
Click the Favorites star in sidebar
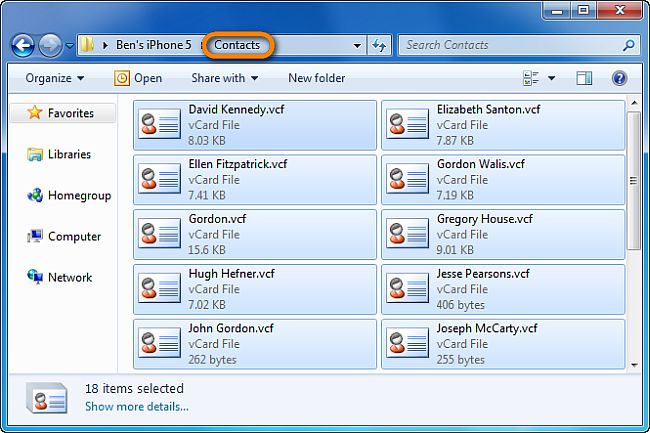[x=33, y=114]
